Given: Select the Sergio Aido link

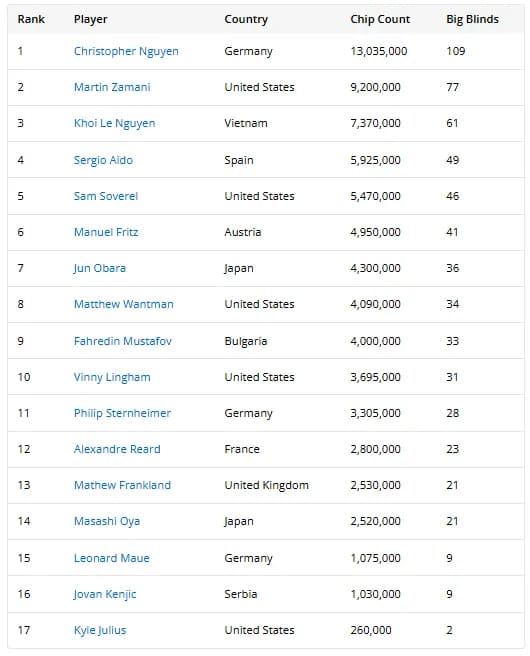Looking at the screenshot, I should click(103, 160).
